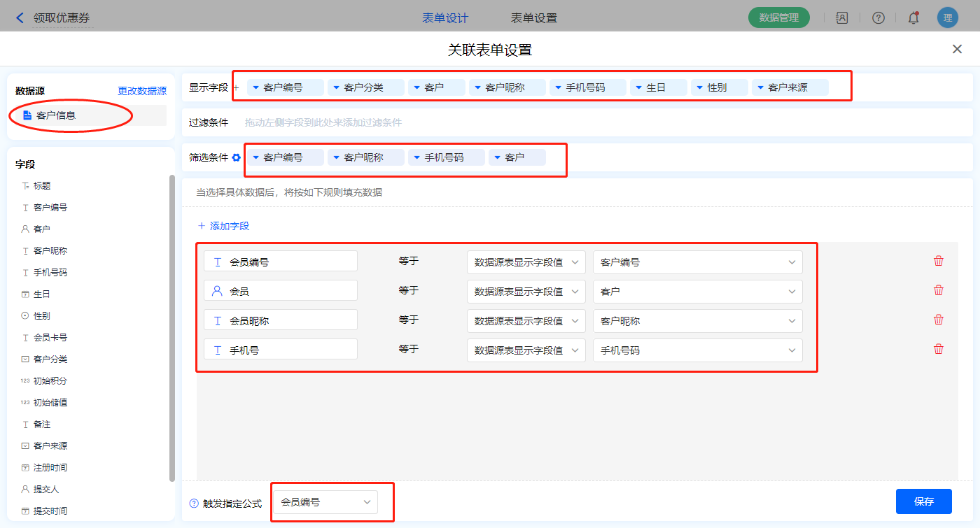Switch to the 表单设计 tab
The width and height of the screenshot is (980, 528).
pos(445,18)
